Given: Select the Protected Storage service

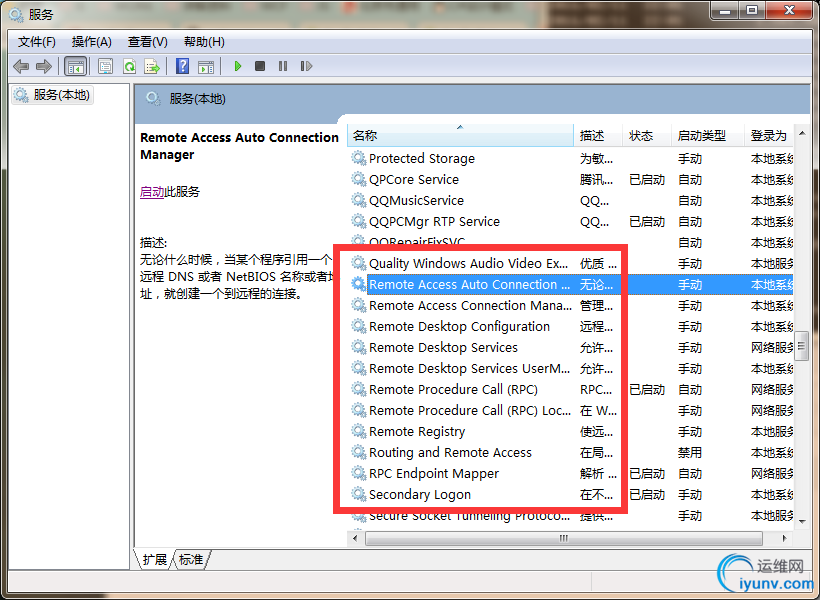Looking at the screenshot, I should click(571, 159).
